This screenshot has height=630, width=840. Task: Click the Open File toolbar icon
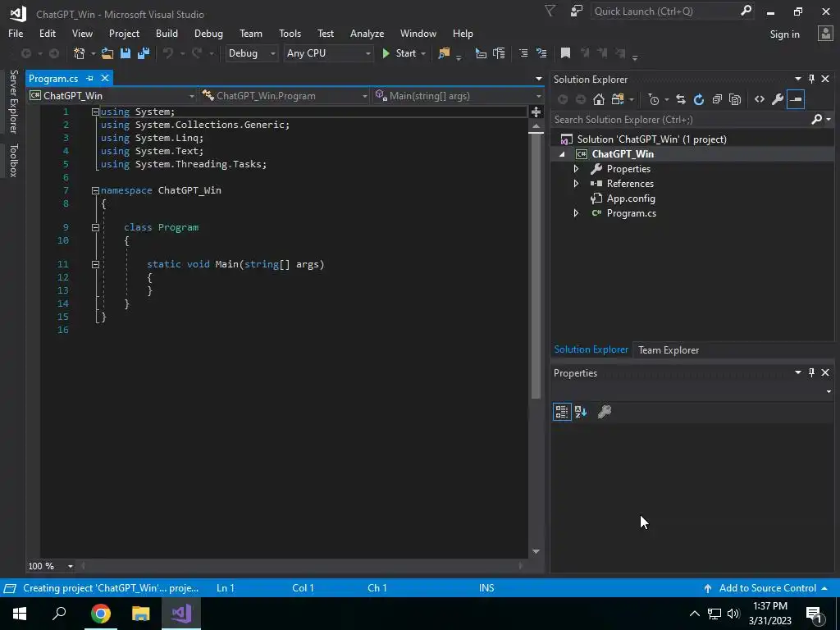(107, 53)
